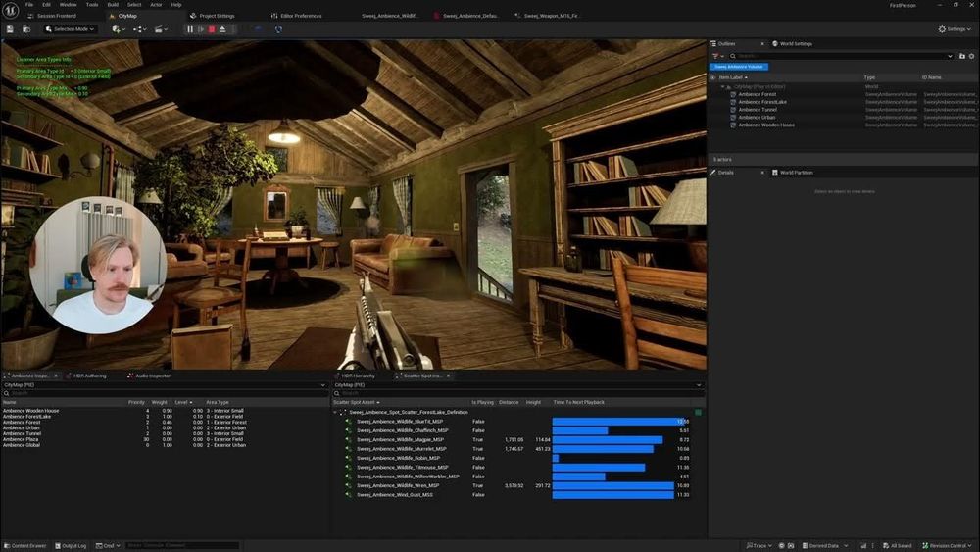
Task: Stop the play session with the red button
Action: click(x=212, y=29)
